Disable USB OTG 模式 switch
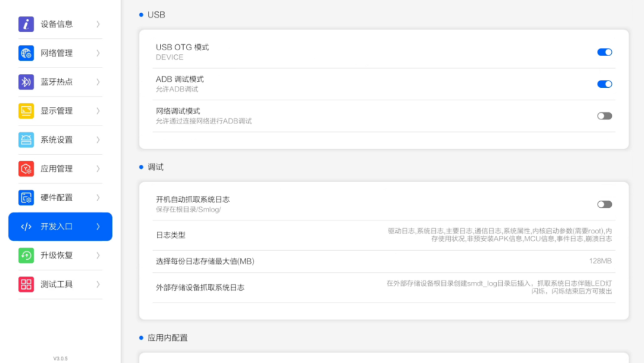The image size is (644, 363). [x=605, y=52]
